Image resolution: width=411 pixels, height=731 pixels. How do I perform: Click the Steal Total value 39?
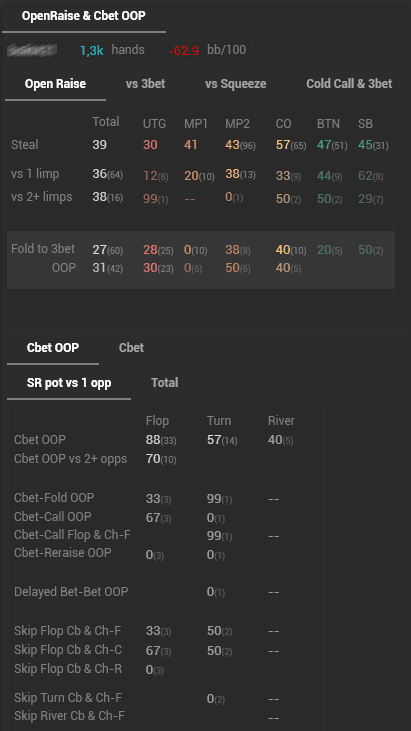click(x=99, y=145)
